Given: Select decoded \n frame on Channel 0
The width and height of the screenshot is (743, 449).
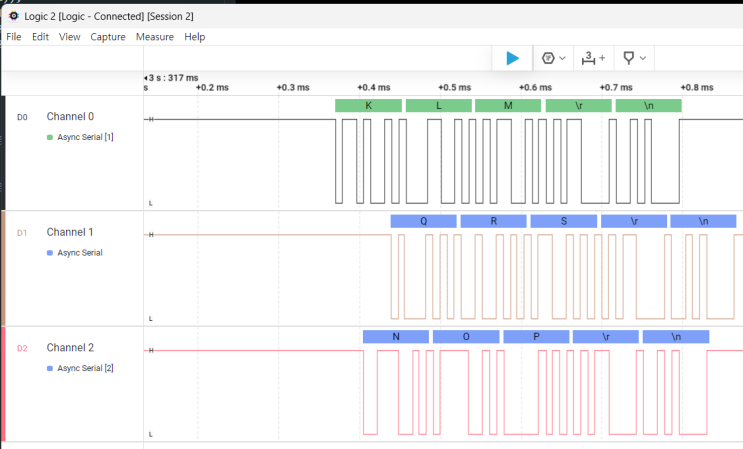Looking at the screenshot, I should 649,106.
